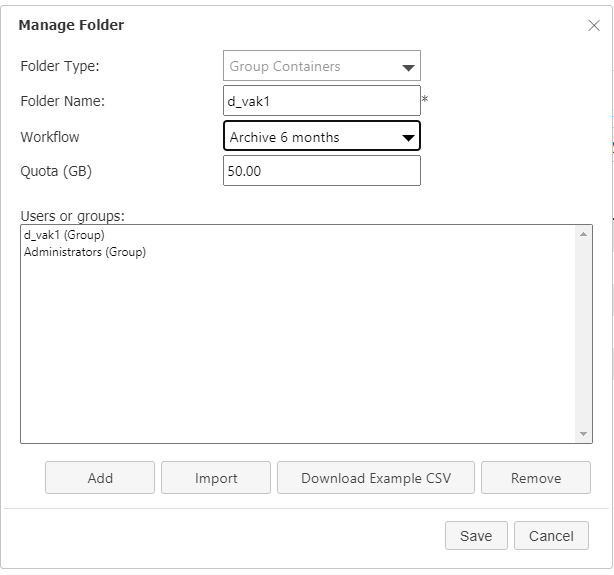The height and width of the screenshot is (575, 614).
Task: Open the Folder Type dropdown
Action: [321, 66]
